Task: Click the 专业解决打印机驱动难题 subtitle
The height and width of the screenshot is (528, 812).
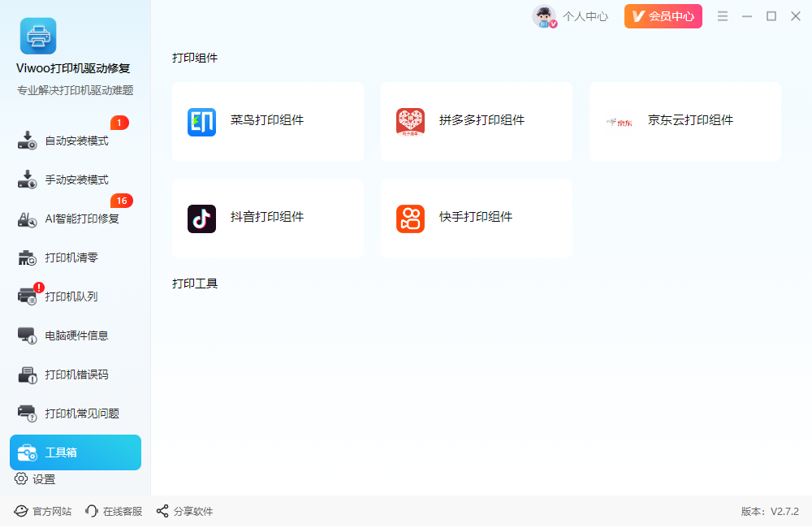Action: tap(75, 91)
